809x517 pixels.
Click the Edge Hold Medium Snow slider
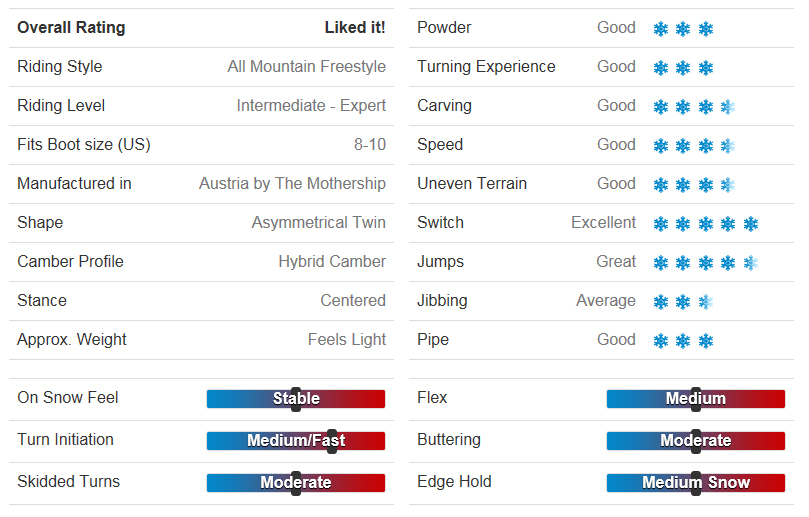click(696, 483)
